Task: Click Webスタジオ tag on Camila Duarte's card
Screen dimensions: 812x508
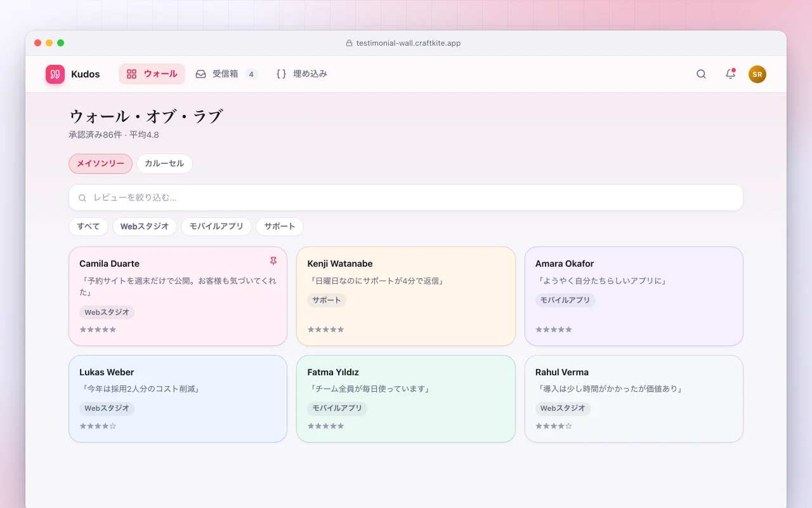Action: coord(107,312)
